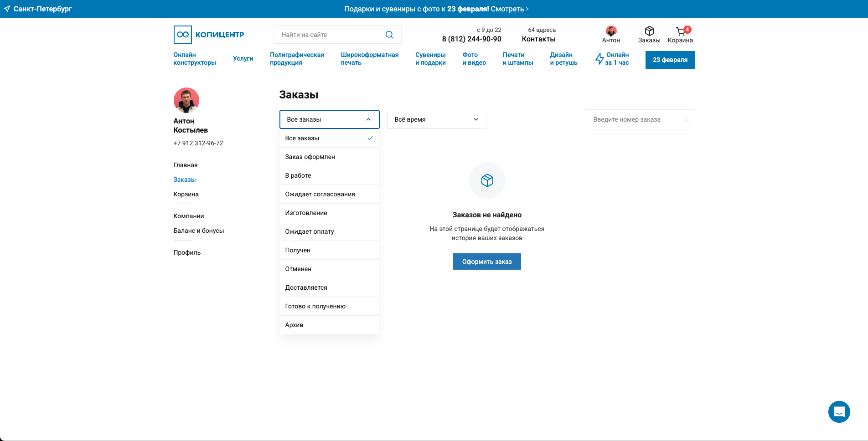Focus the Введите номер заказа field
868x441 pixels.
click(x=634, y=119)
